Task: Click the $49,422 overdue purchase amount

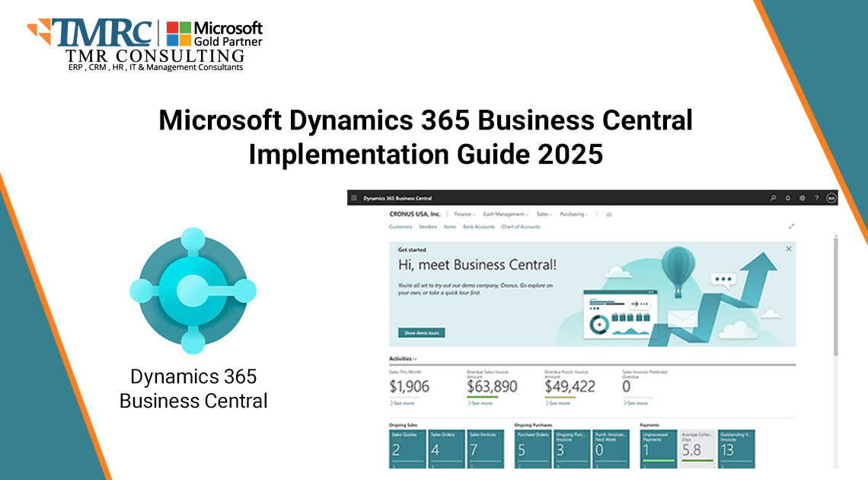Action: pyautogui.click(x=570, y=386)
